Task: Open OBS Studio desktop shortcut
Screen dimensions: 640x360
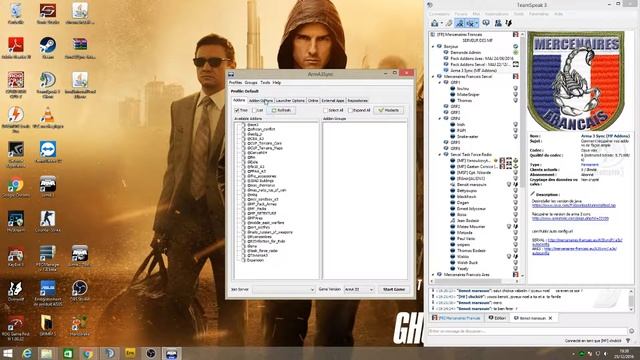Action: pos(80,291)
